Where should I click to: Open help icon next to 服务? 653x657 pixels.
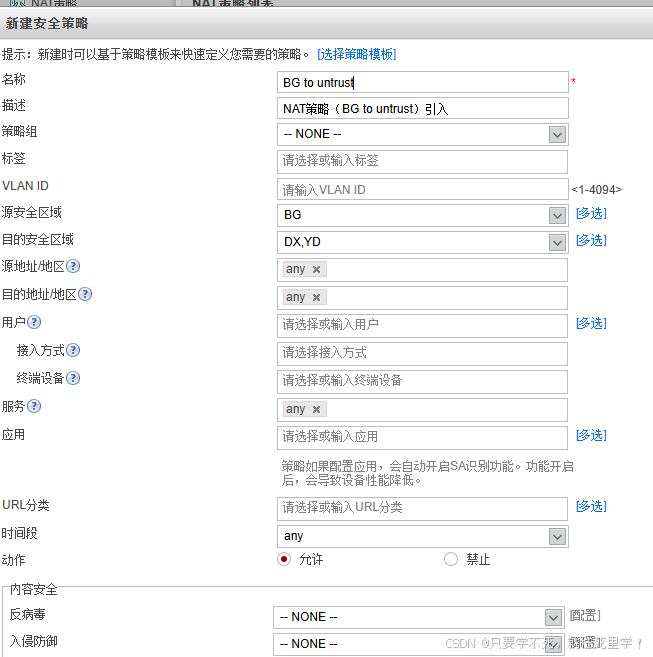tap(34, 406)
